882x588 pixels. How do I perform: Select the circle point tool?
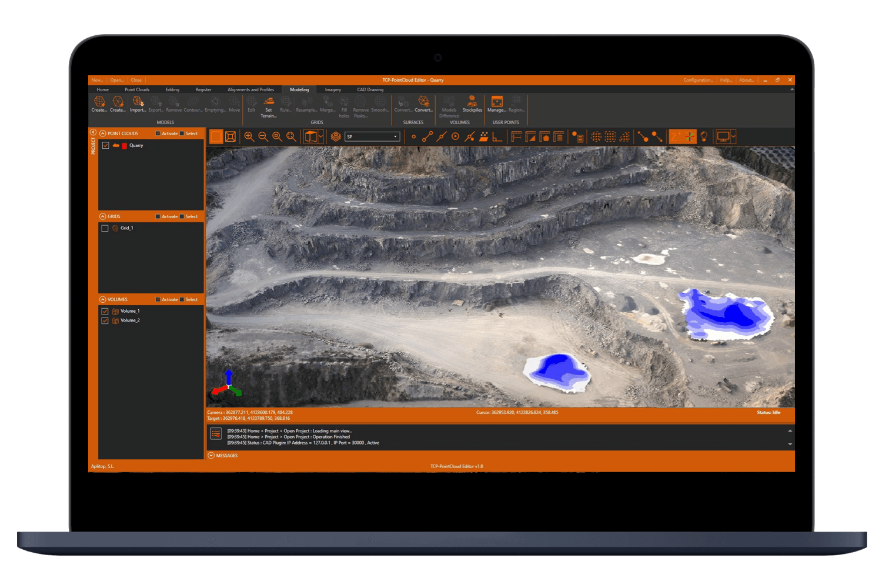pos(456,136)
